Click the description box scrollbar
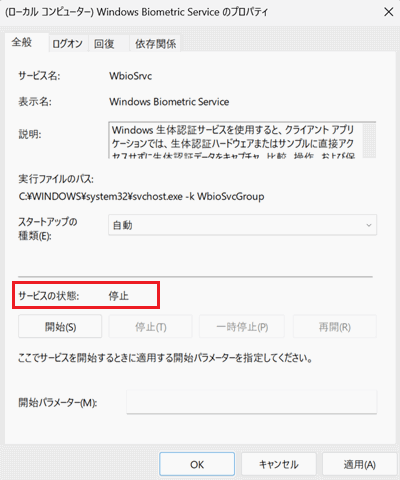The height and width of the screenshot is (480, 400). click(x=369, y=140)
